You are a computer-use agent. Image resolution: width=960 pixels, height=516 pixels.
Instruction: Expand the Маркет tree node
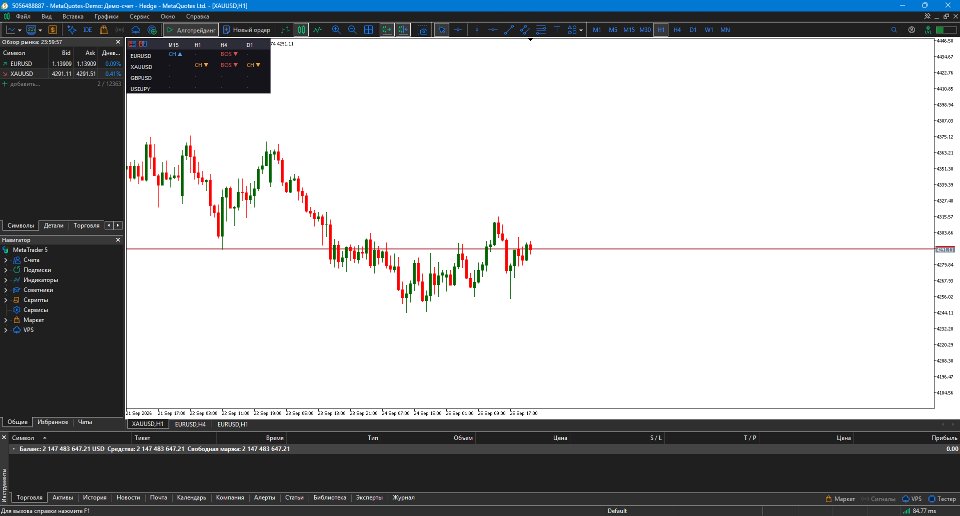click(6, 320)
